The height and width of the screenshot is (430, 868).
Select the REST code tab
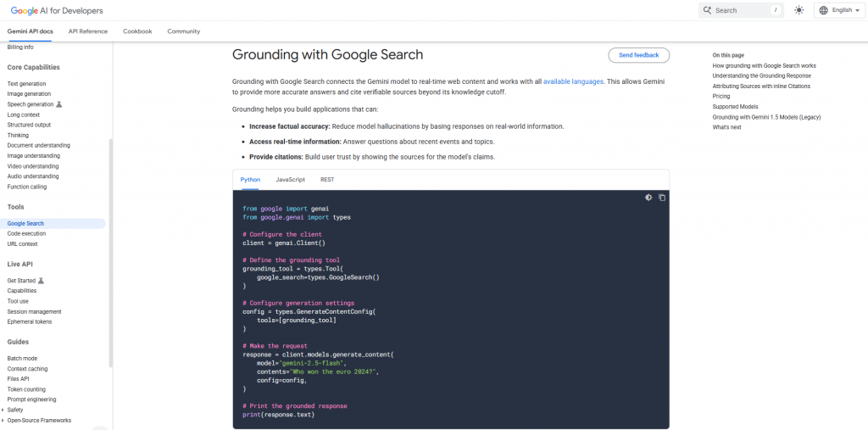327,180
